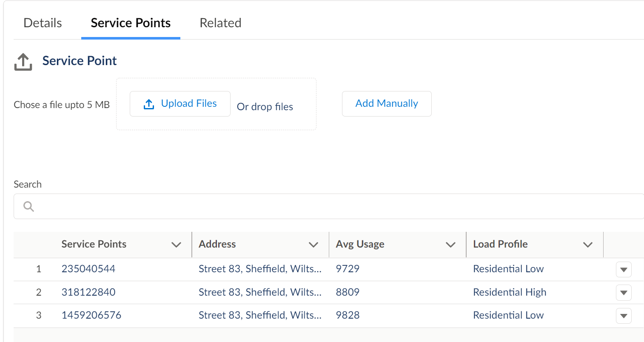Focus the Search input field
Screen dimensions: 644x342
coord(329,206)
